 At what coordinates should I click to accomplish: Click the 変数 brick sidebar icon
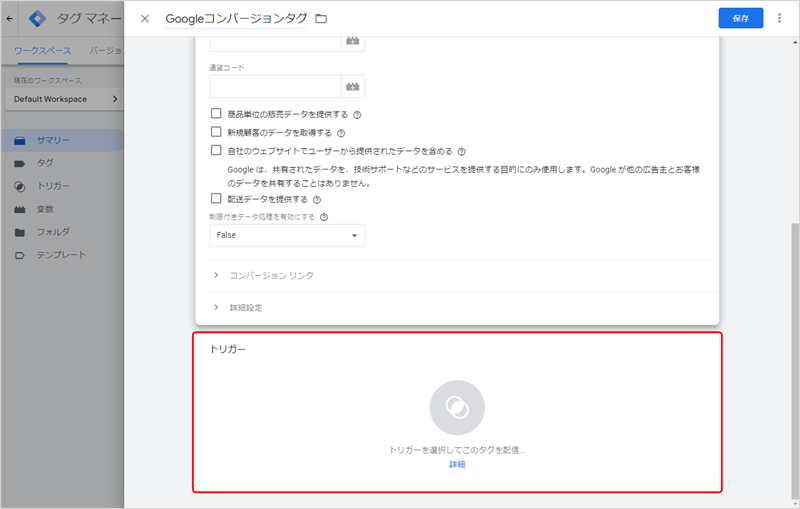tap(19, 210)
